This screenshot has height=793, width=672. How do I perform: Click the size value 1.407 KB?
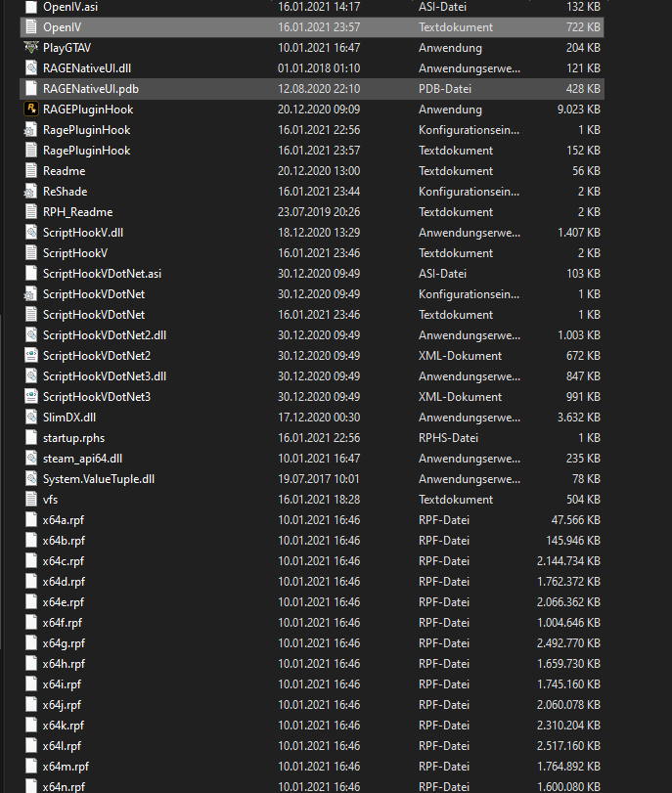578,233
